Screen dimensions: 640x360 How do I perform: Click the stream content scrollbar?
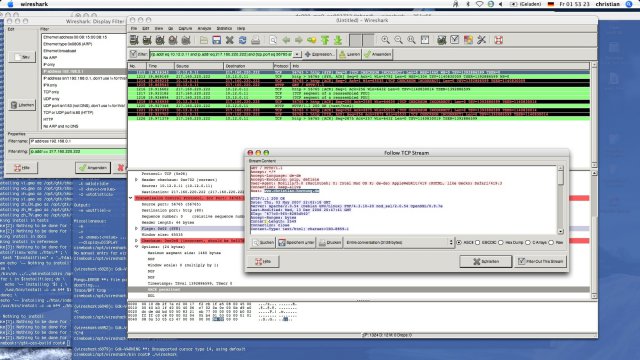(560, 200)
